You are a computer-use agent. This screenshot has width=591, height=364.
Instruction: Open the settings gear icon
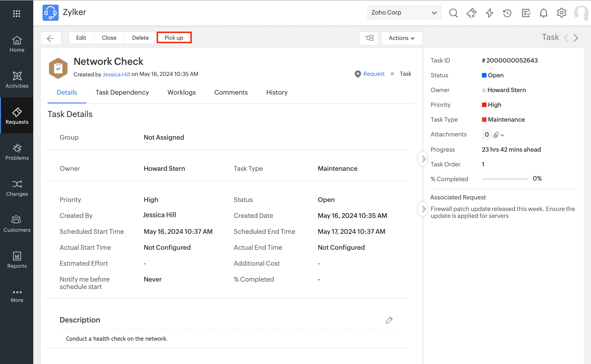561,13
